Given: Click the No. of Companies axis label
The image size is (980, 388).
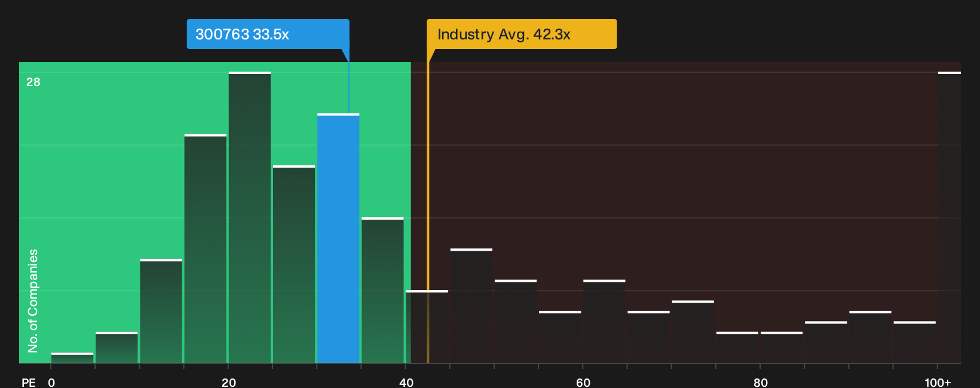Looking at the screenshot, I should (33, 301).
